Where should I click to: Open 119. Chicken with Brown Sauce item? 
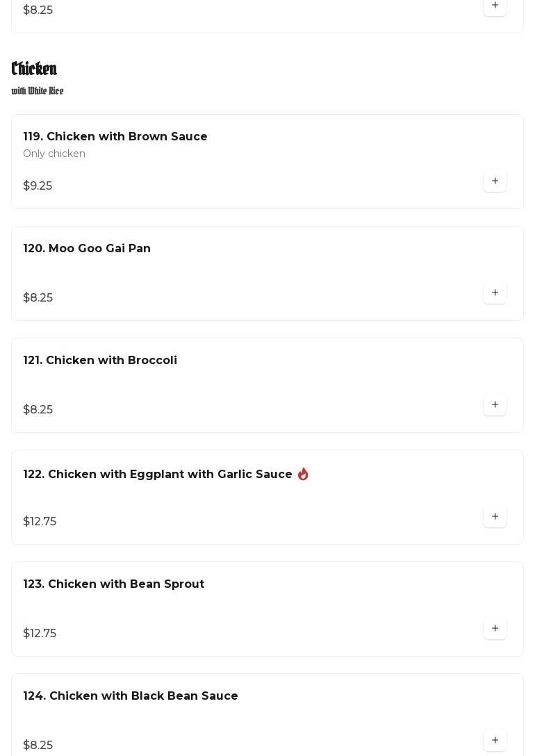(115, 137)
